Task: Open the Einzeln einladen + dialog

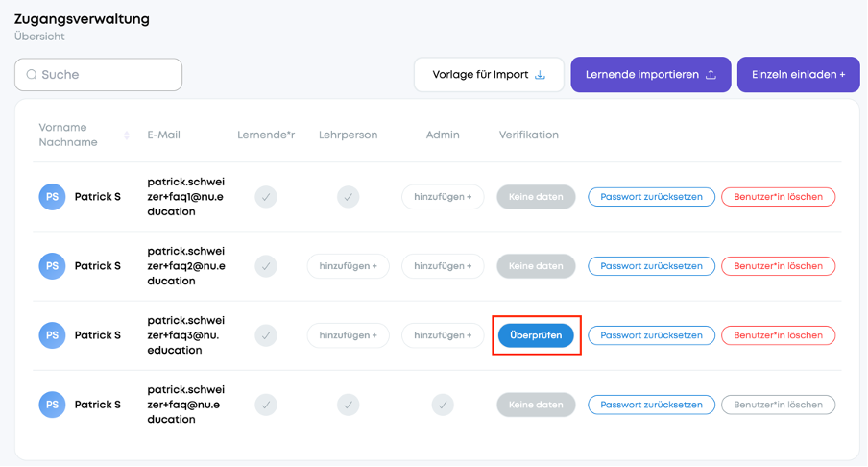Action: coord(798,75)
